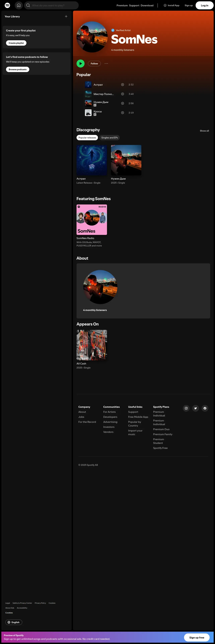Viewport: 215px width, 644px height.
Task: Open the English language selector
Action: (x=14, y=622)
